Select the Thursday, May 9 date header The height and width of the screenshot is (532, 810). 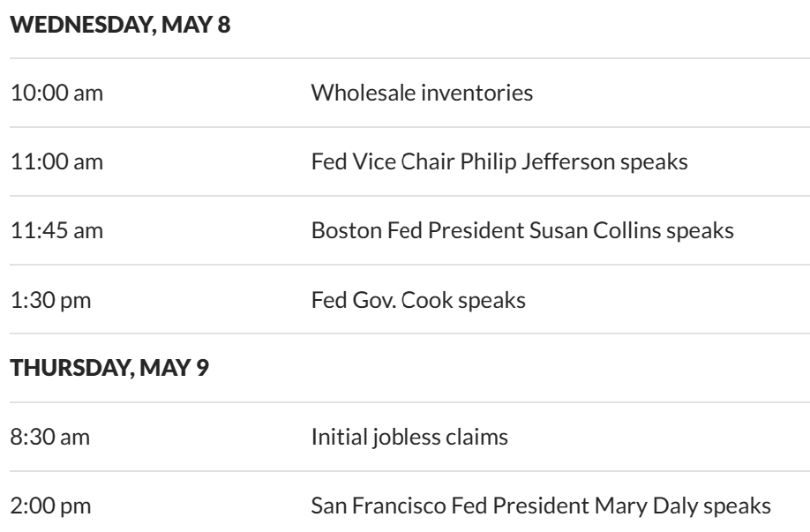(109, 368)
